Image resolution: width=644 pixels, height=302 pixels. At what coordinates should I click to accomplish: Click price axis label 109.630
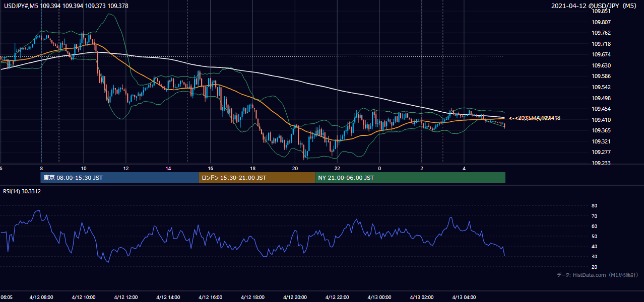coord(601,65)
